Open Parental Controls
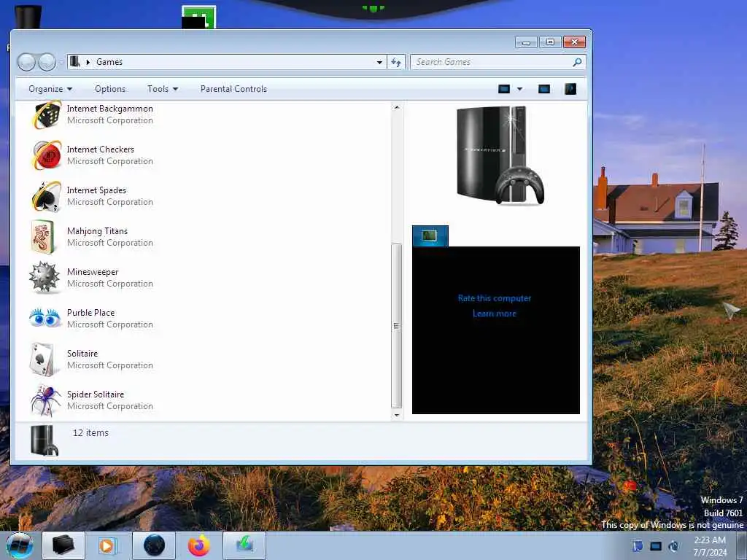The width and height of the screenshot is (747, 560). pyautogui.click(x=233, y=89)
